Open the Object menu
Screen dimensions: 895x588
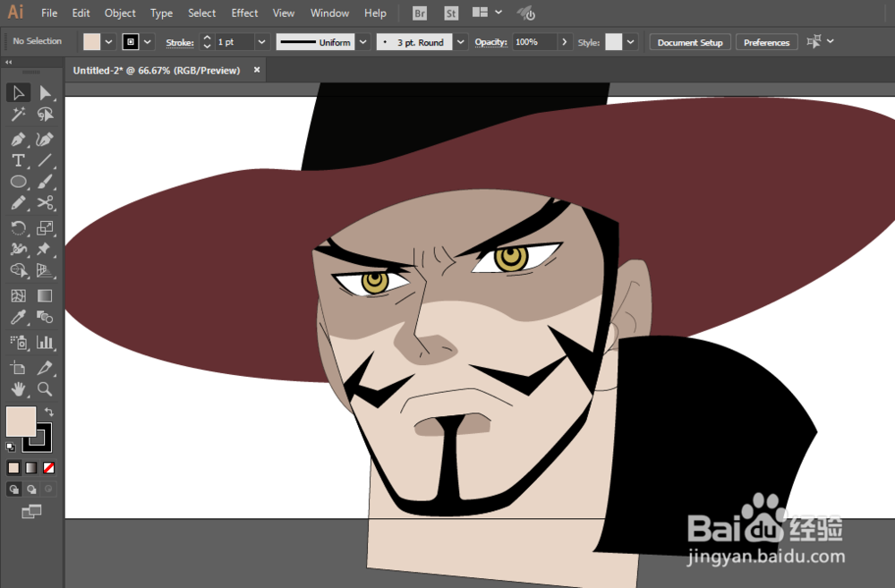coord(120,13)
